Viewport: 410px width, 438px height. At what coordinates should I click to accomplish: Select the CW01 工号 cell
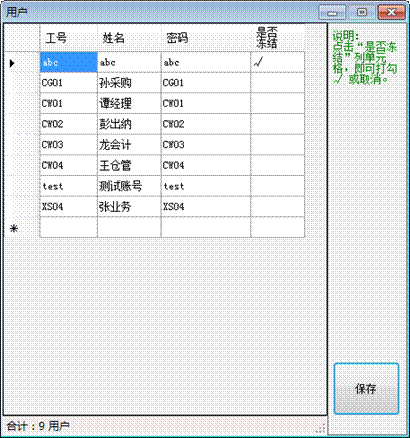tap(69, 104)
